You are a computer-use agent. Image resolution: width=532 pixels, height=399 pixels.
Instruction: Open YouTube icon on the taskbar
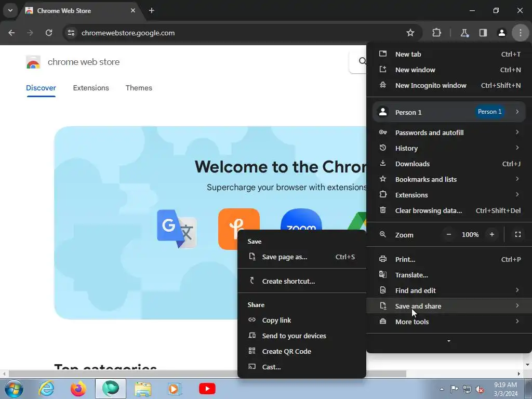coord(207,389)
